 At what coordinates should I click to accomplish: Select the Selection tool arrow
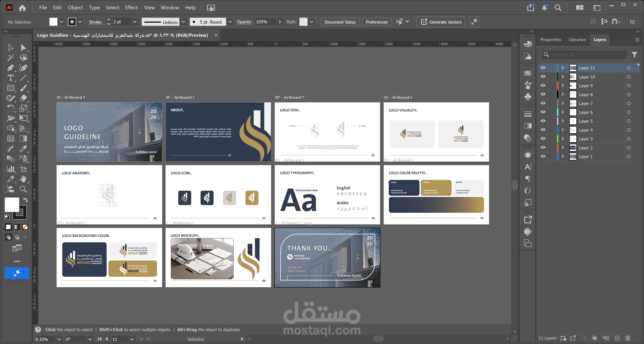tap(10, 48)
